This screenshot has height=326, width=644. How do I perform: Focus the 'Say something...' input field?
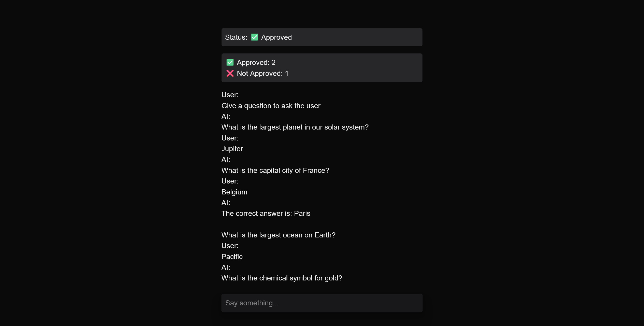[322, 303]
